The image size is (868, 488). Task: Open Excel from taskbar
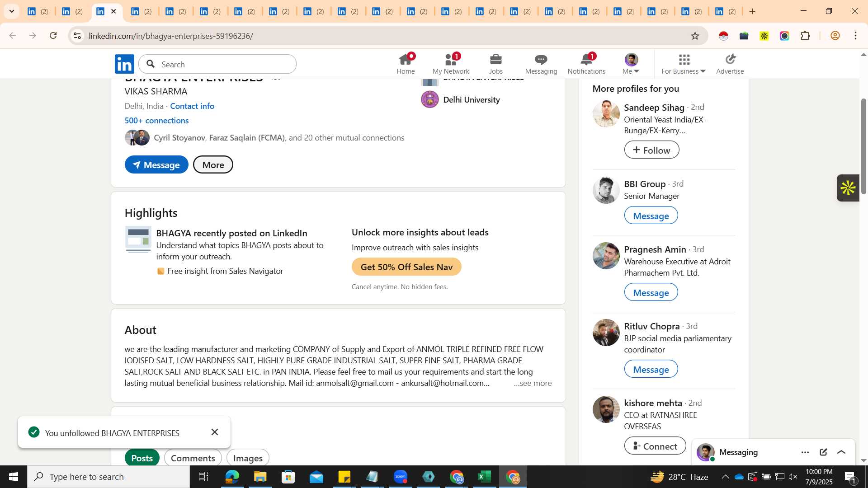click(x=484, y=477)
